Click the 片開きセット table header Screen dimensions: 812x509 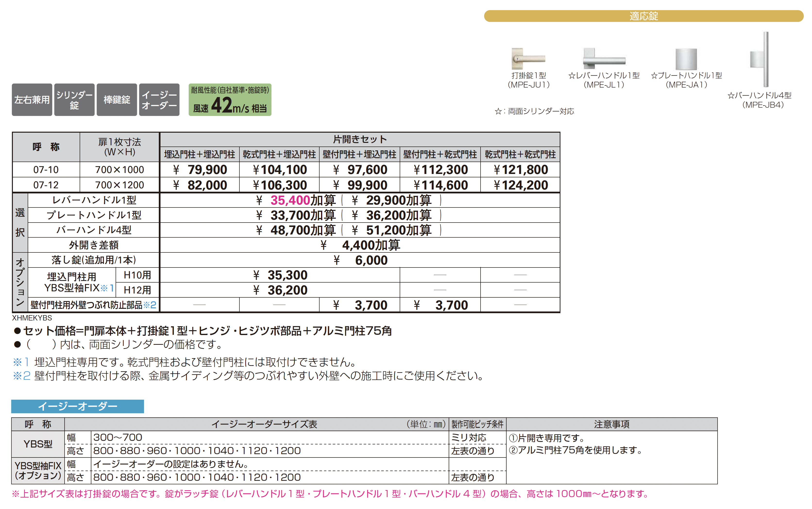pos(360,139)
